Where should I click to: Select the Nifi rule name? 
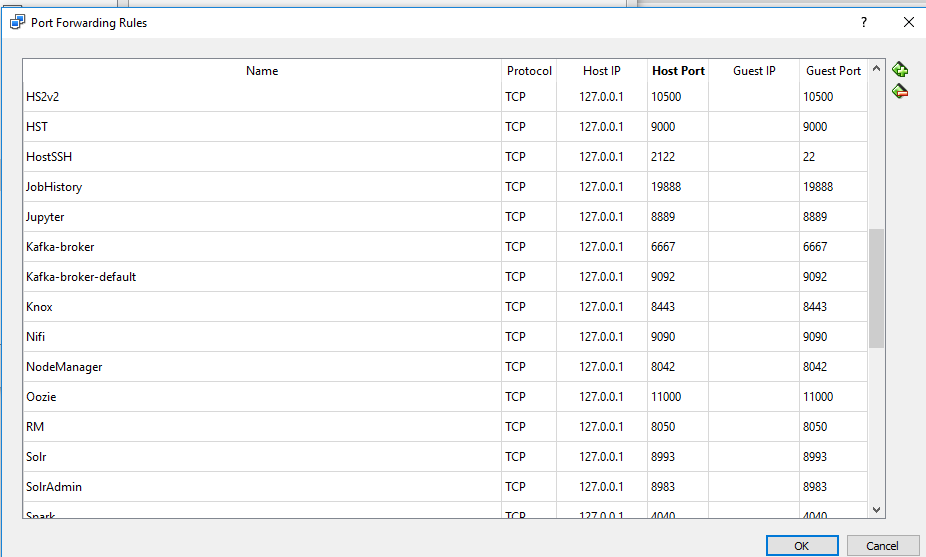35,337
